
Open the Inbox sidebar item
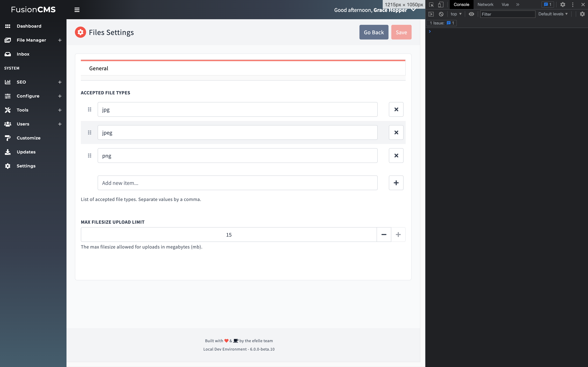pyautogui.click(x=23, y=54)
